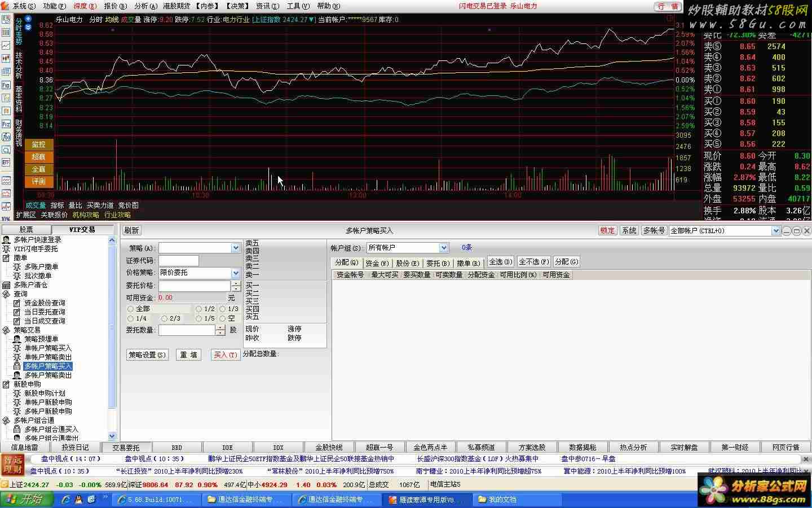The image size is (812, 508).
Task: Launch Internet Explorer from quick launch
Action: click(66, 500)
